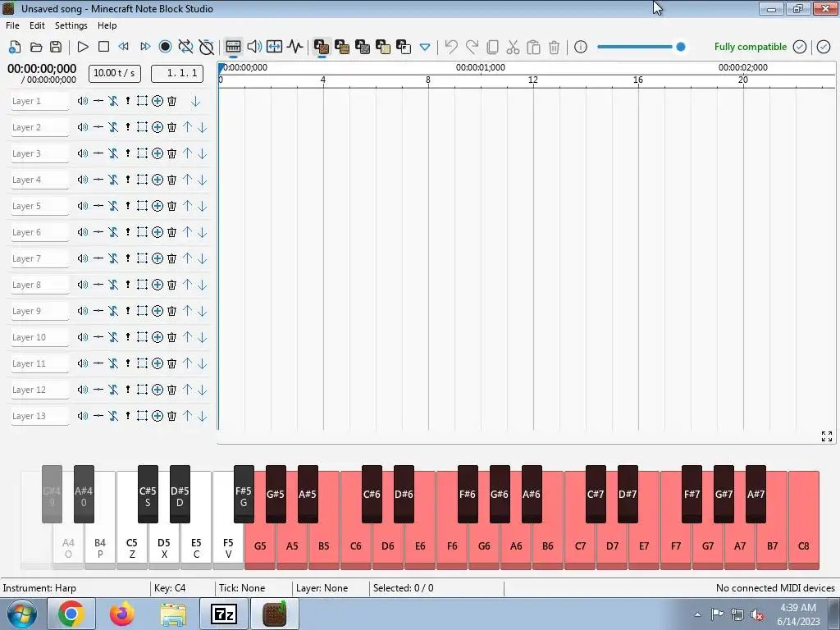Image resolution: width=840 pixels, height=630 pixels.
Task: Stop playback with the square Stop button
Action: click(104, 47)
